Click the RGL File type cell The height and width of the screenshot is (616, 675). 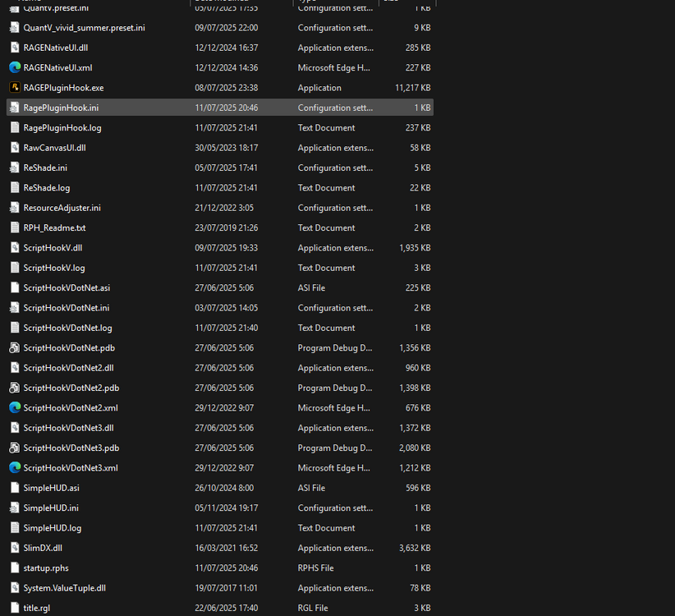click(x=313, y=609)
